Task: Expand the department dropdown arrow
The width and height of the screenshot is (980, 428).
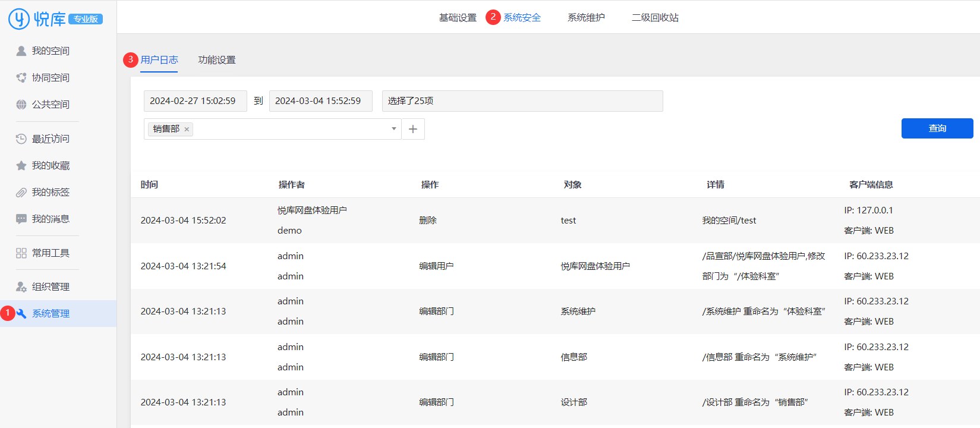Action: (393, 129)
